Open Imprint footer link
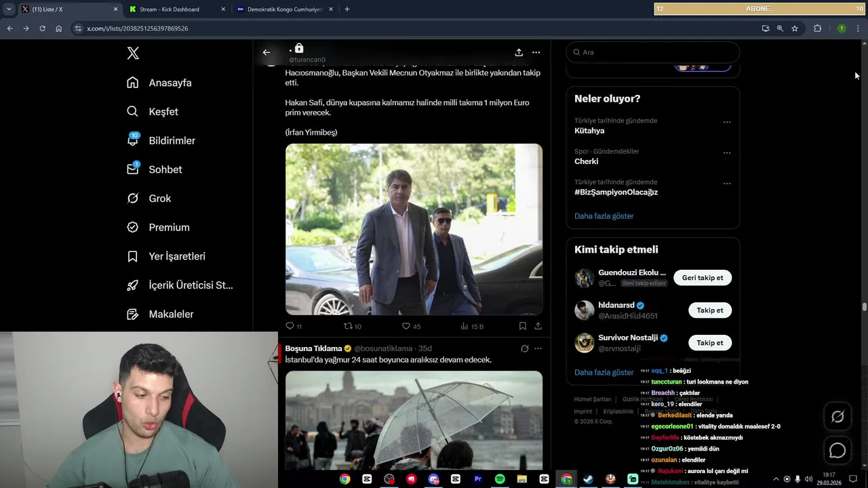 point(583,411)
